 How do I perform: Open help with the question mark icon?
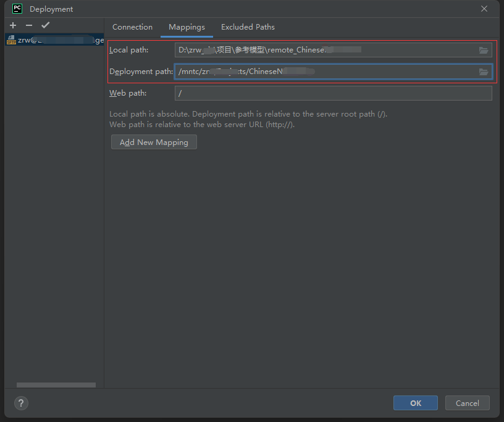pyautogui.click(x=21, y=403)
